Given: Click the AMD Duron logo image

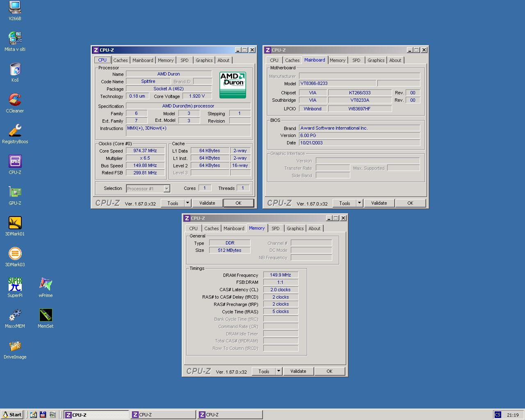Looking at the screenshot, I should click(x=233, y=85).
